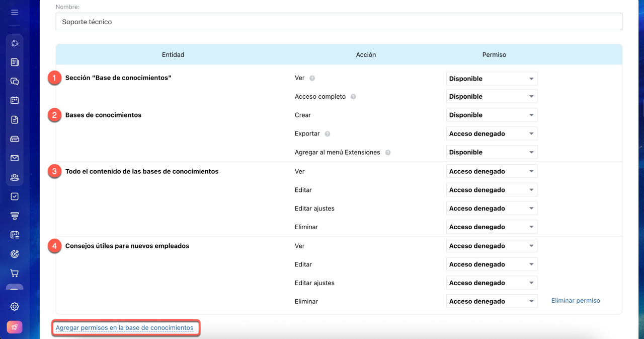Click the envelope mail icon in the sidebar
Image resolution: width=644 pixels, height=339 pixels.
click(15, 158)
